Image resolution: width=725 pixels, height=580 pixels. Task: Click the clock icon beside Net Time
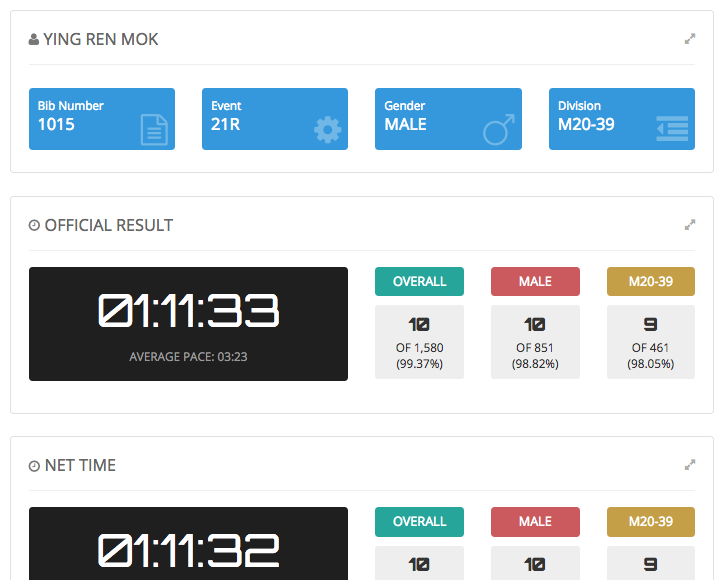pyautogui.click(x=34, y=466)
